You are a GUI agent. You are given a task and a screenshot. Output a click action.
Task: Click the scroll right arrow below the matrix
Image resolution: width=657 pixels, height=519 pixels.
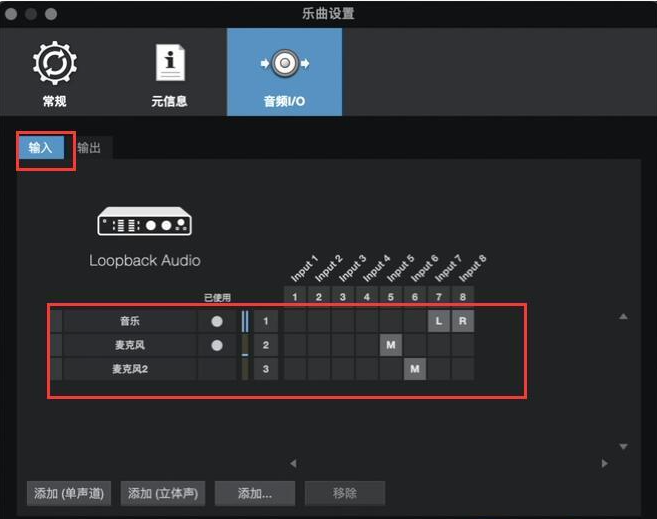click(604, 463)
